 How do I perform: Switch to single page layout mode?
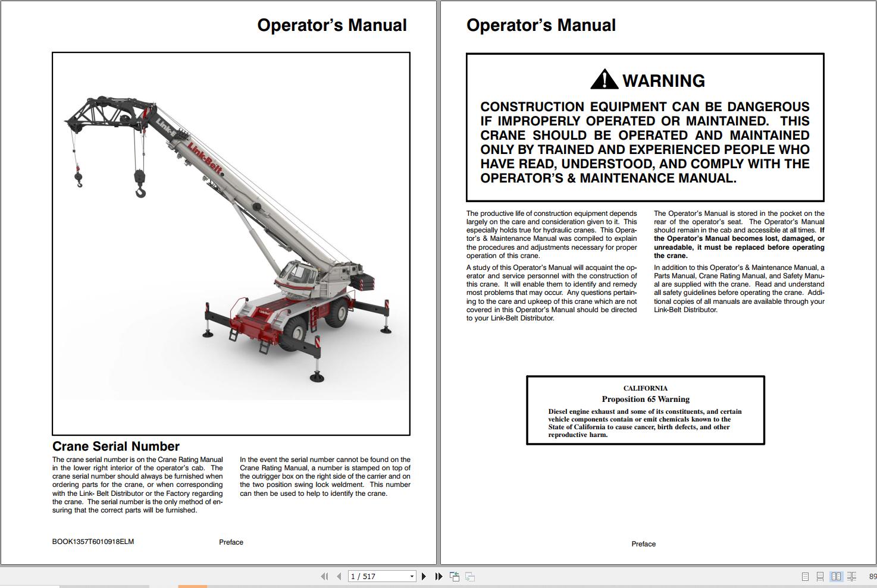pos(806,577)
